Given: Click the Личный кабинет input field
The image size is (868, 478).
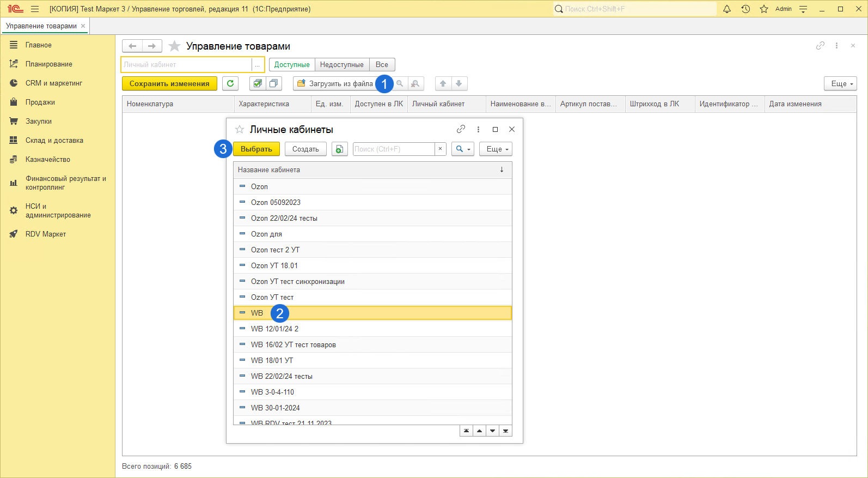Looking at the screenshot, I should [186, 64].
